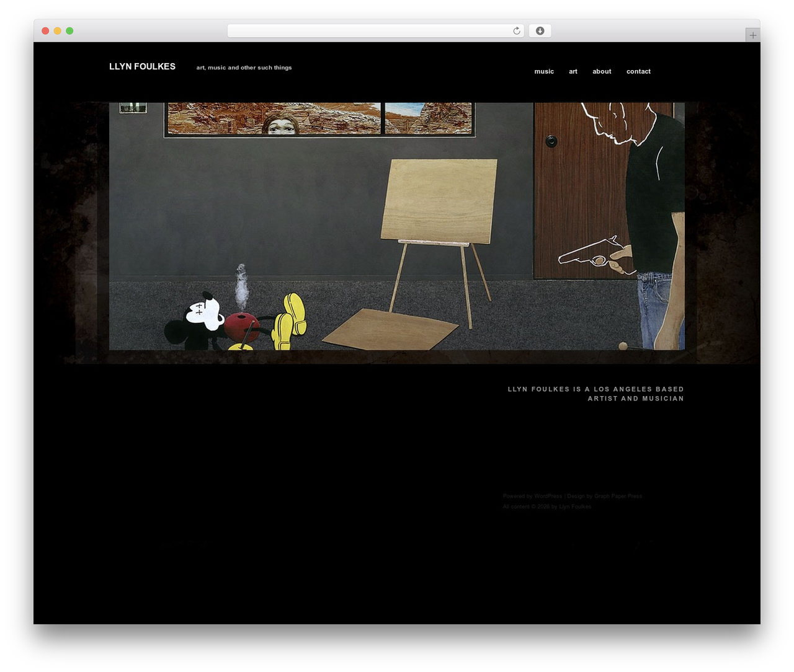The width and height of the screenshot is (794, 672).
Task: Go to the art page
Action: (573, 71)
